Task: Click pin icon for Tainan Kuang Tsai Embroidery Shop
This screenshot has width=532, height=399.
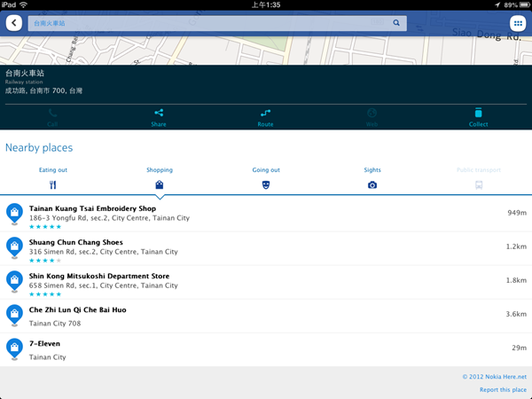Action: pyautogui.click(x=14, y=214)
